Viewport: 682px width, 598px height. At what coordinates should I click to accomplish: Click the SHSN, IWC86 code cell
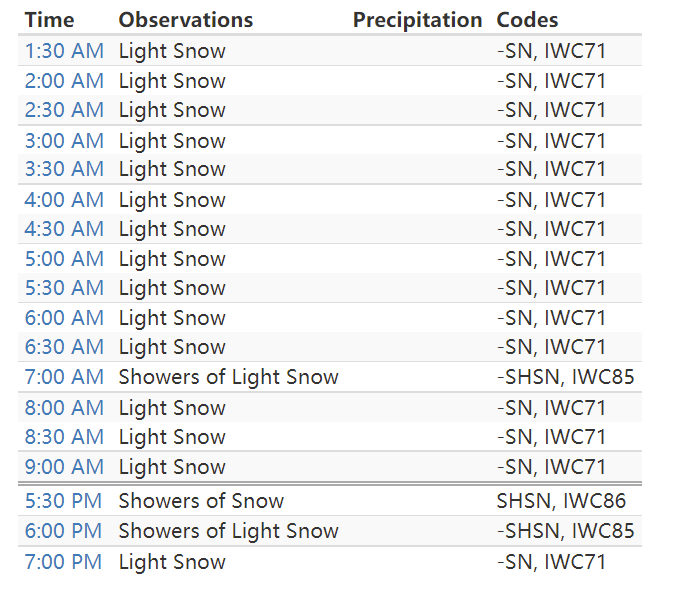point(561,501)
